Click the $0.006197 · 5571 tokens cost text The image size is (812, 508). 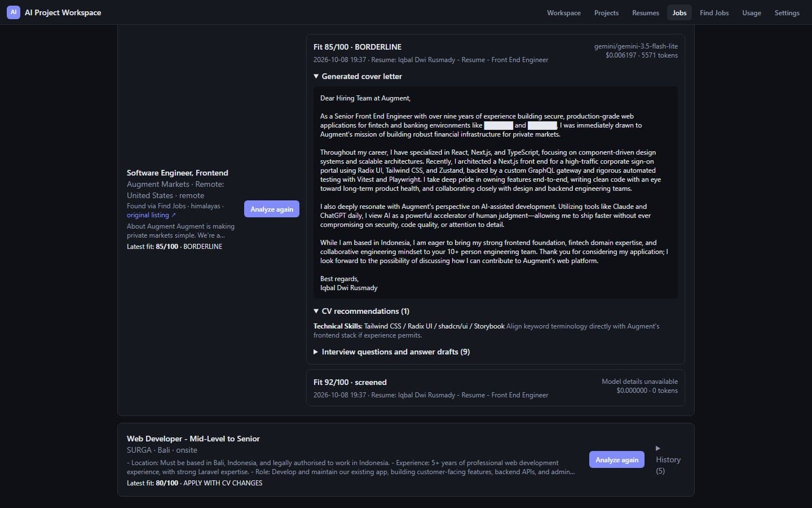(642, 55)
